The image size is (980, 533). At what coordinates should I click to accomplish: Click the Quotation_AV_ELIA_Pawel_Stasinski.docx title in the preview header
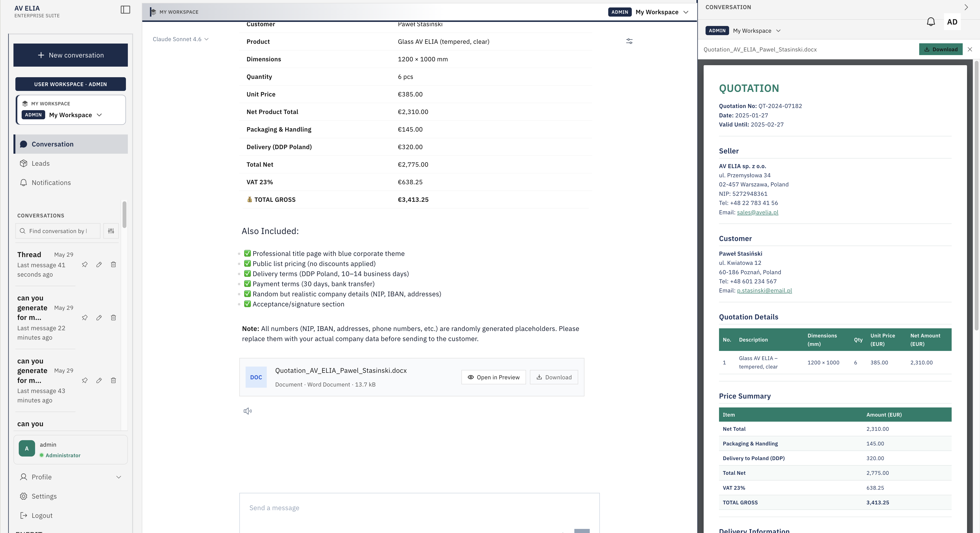tap(760, 50)
